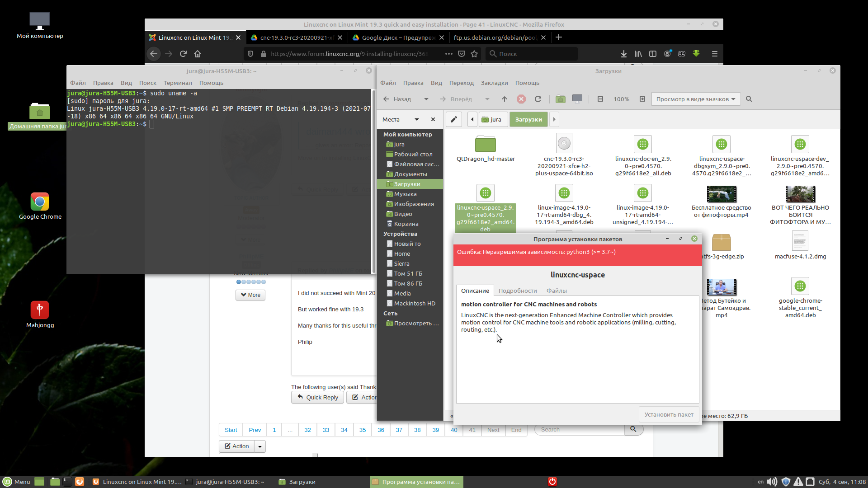This screenshot has height=488, width=868.
Task: Click Установить пакет button
Action: click(x=669, y=414)
